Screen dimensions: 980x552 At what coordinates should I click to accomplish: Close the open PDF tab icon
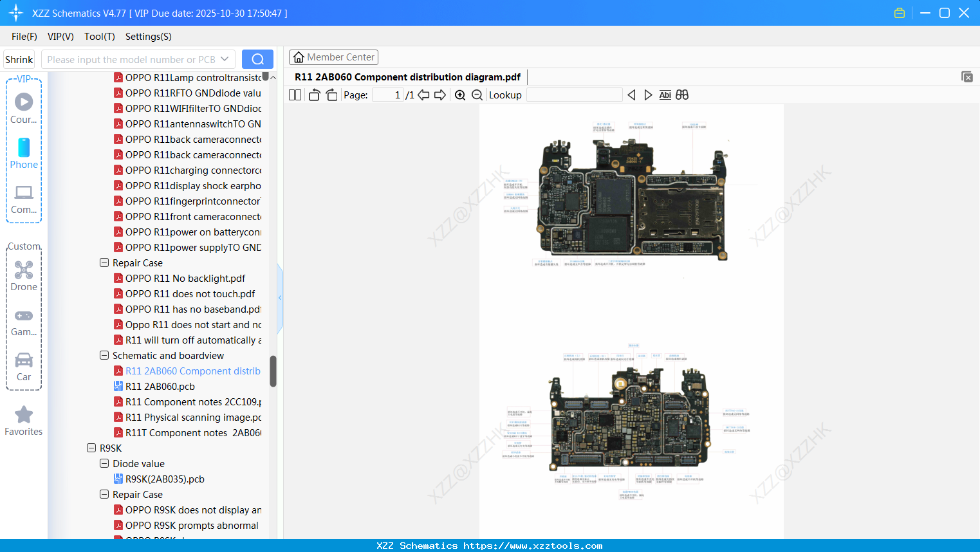point(967,77)
